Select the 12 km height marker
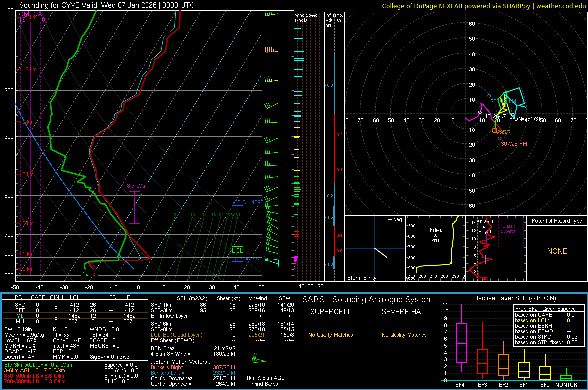588x390 pixels. [x=29, y=69]
